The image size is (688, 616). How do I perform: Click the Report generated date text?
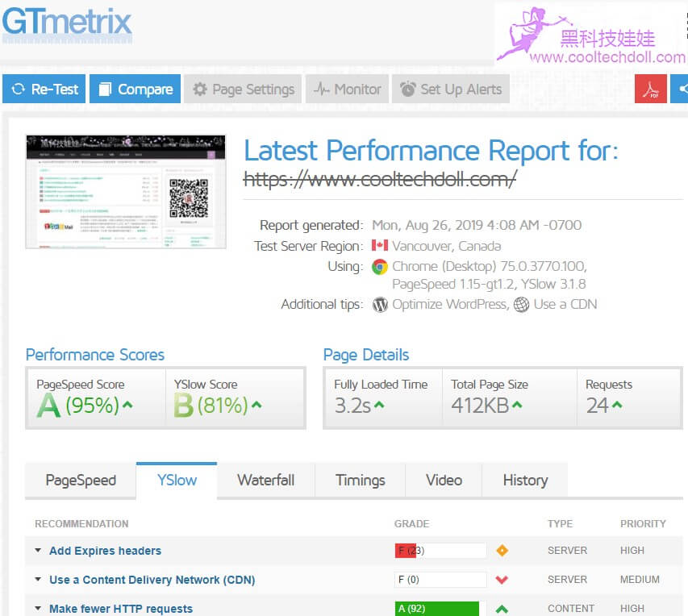(x=477, y=225)
